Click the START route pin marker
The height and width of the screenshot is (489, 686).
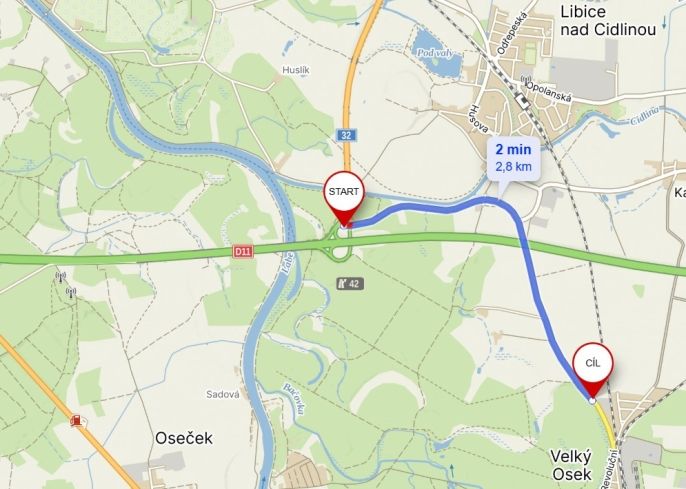344,199
